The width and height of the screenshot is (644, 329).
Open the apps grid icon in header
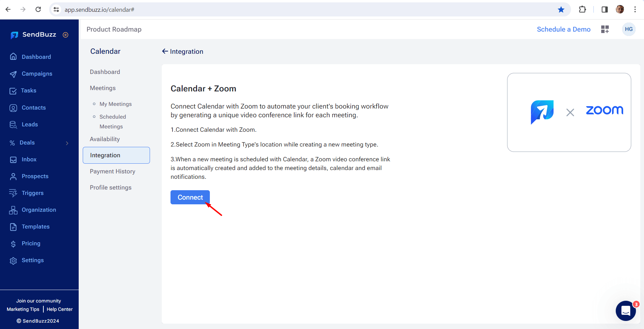pos(605,29)
